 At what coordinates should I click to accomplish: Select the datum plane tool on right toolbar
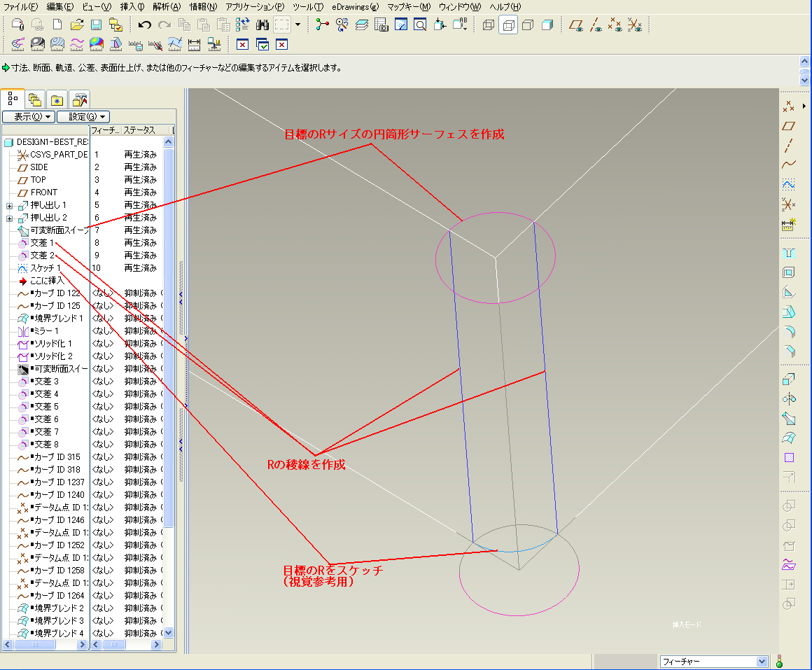pyautogui.click(x=789, y=126)
